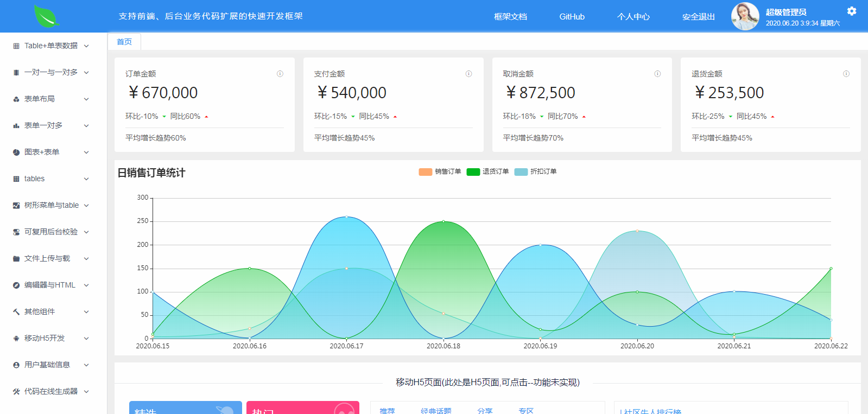Open settings via the gear icon

851,11
